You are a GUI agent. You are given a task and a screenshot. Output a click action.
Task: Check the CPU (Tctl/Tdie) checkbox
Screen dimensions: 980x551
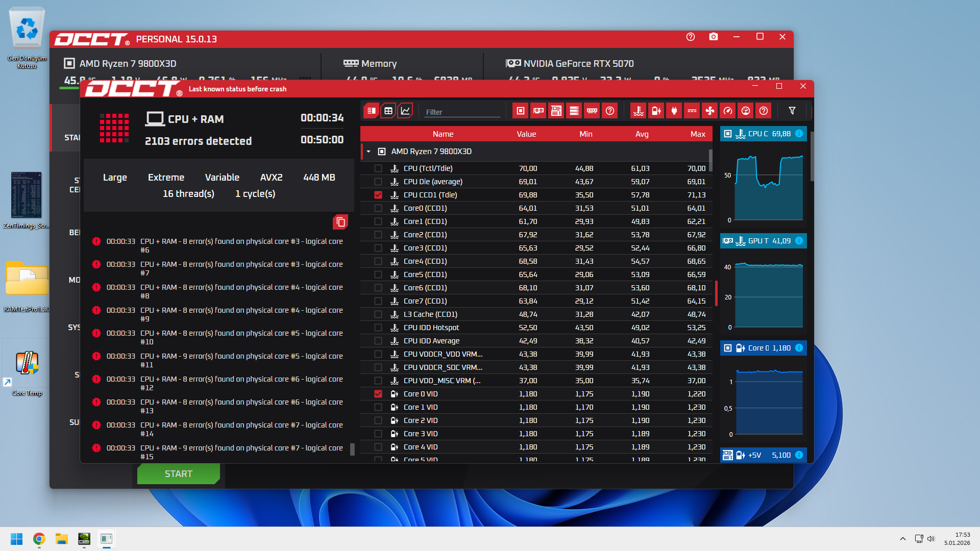coord(378,168)
